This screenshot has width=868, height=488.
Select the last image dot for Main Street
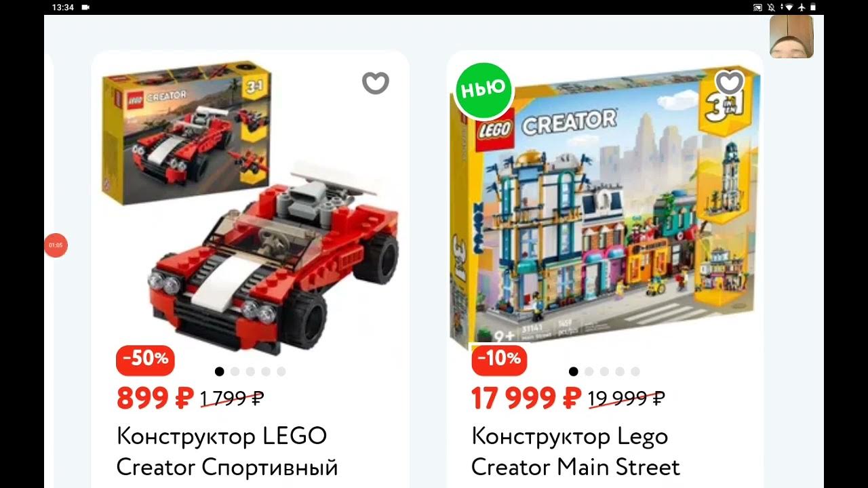coord(635,371)
